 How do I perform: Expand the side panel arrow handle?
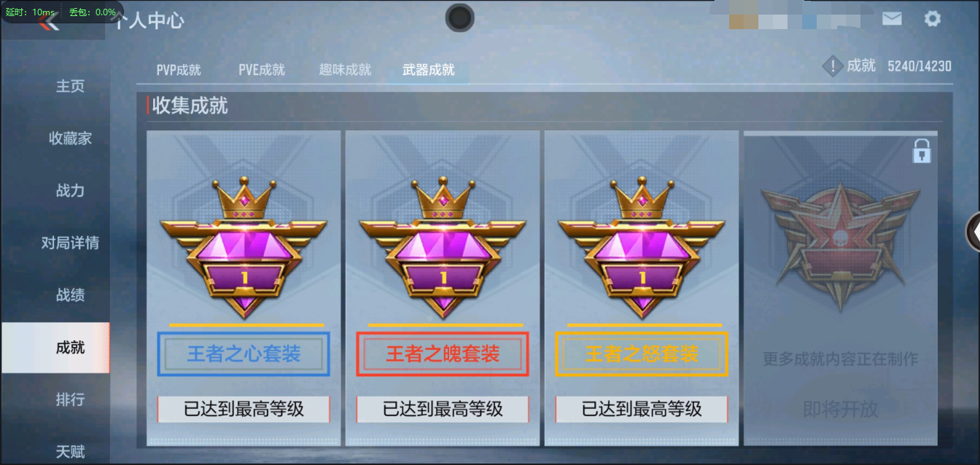[973, 232]
